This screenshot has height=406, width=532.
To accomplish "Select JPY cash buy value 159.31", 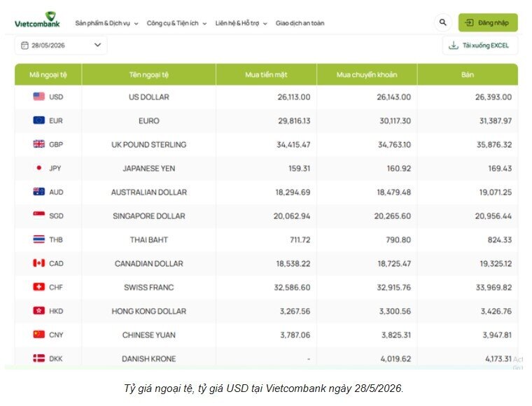I will [300, 169].
